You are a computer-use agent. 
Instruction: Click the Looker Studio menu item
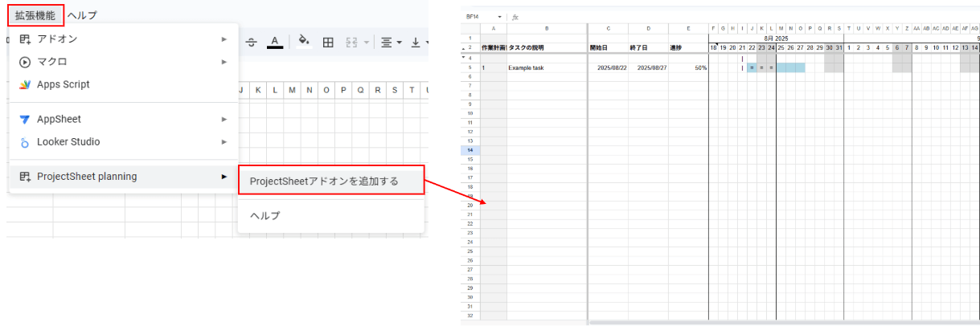tap(68, 142)
